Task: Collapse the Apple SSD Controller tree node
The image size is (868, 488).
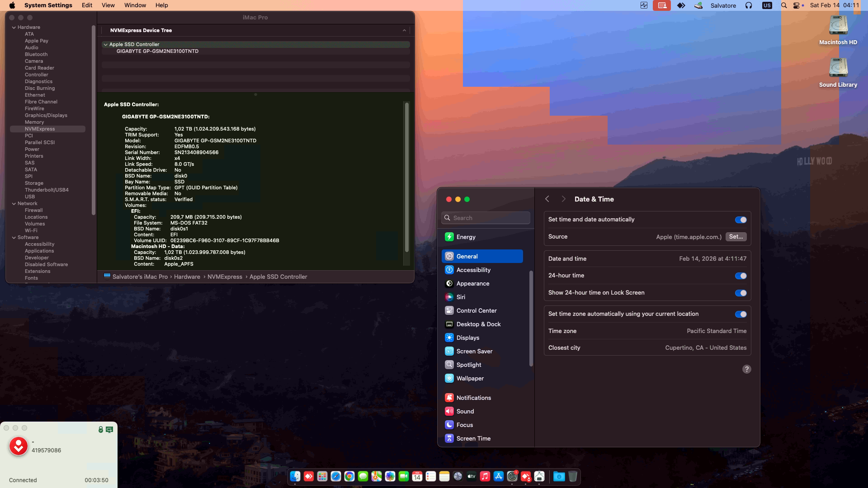Action: click(105, 44)
